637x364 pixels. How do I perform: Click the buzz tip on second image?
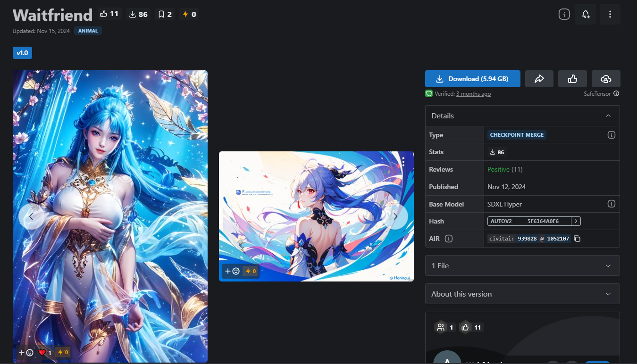pos(250,271)
